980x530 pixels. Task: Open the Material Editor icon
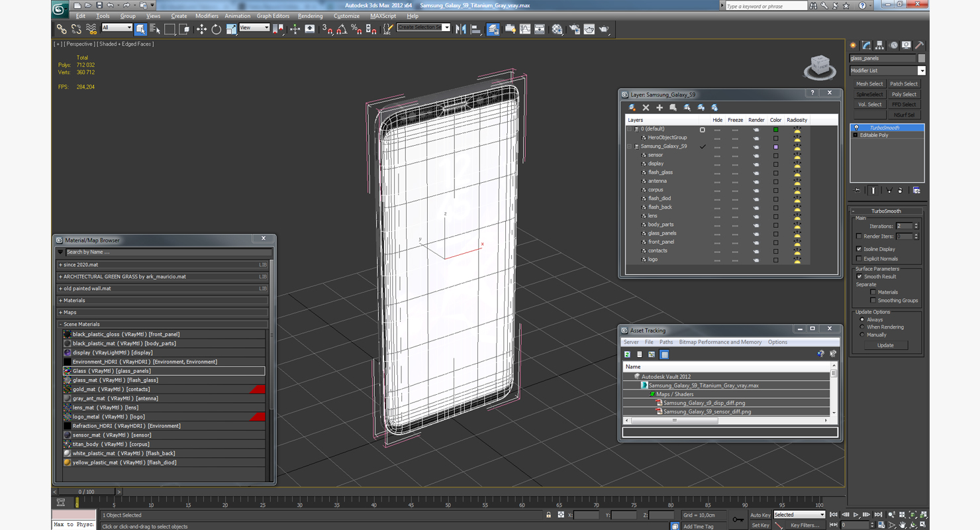click(x=558, y=29)
